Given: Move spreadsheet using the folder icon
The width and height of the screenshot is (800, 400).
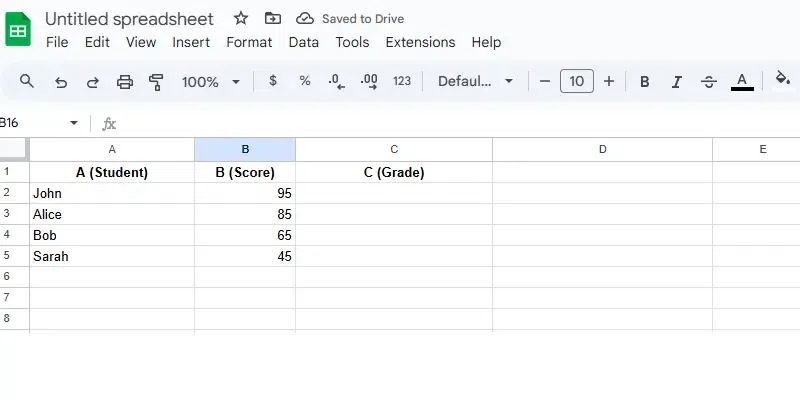Looking at the screenshot, I should click(x=272, y=19).
